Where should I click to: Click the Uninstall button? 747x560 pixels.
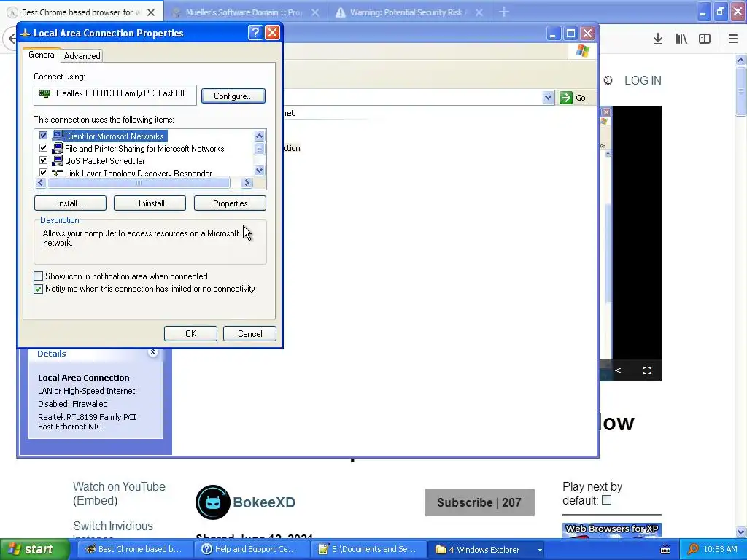coord(150,203)
